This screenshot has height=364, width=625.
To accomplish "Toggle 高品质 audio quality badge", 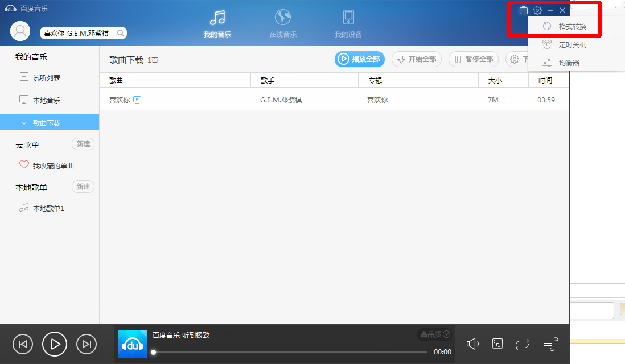I will [433, 334].
